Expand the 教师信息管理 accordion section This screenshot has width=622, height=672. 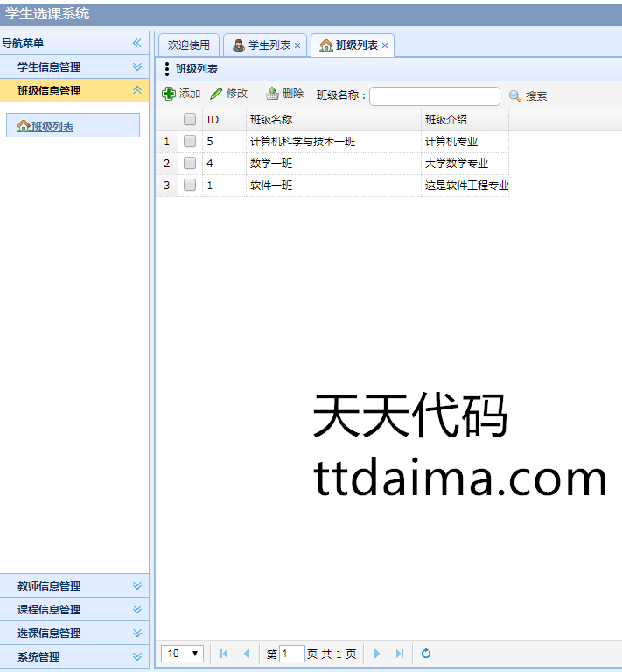[136, 586]
